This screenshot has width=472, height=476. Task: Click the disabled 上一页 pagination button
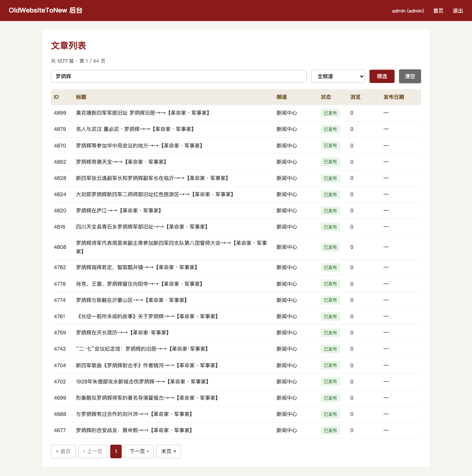93,451
